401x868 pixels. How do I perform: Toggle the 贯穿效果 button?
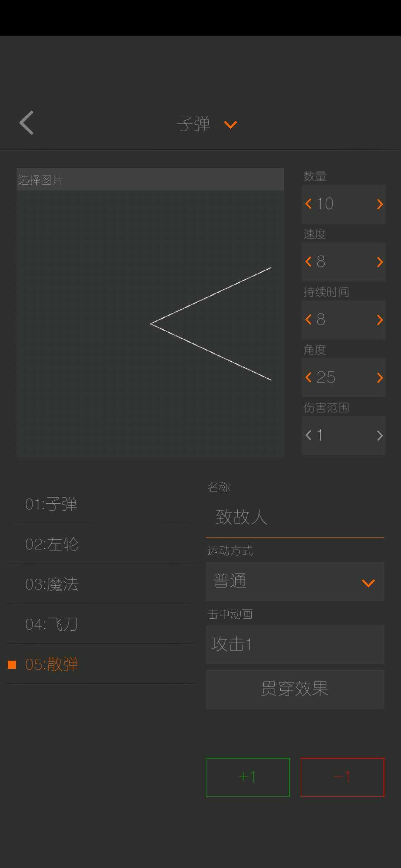(x=295, y=689)
